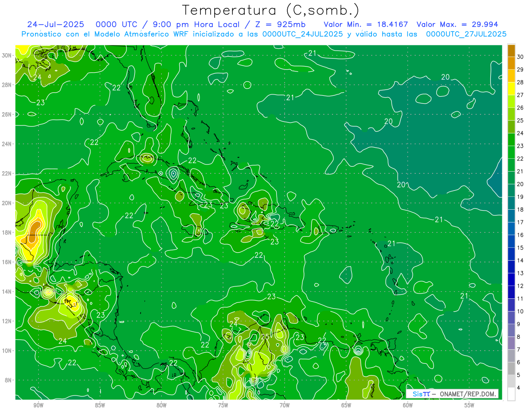The image size is (532, 411).
Task: Click the "8N" latitude axis label
Action: click(9, 380)
